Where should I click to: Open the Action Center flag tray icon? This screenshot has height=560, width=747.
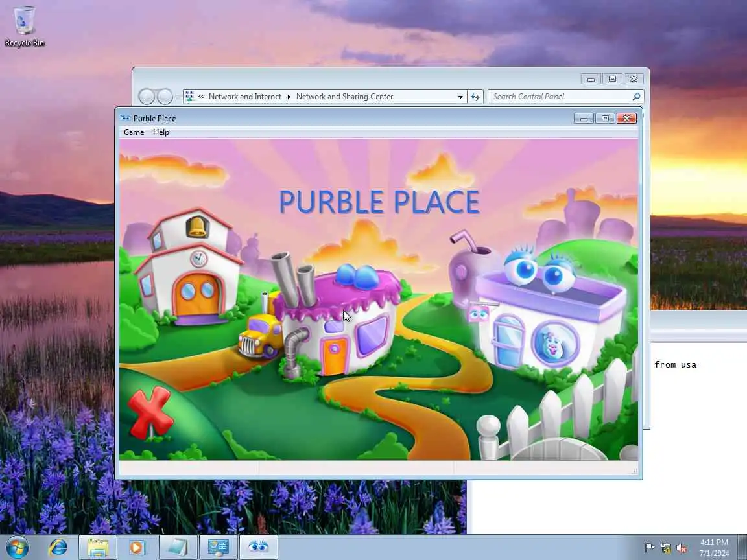pos(649,548)
